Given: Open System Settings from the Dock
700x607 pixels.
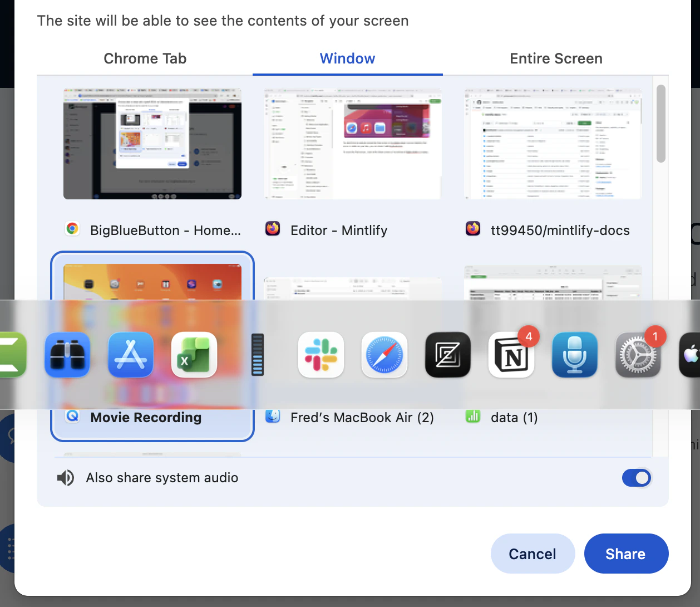Looking at the screenshot, I should [x=638, y=355].
